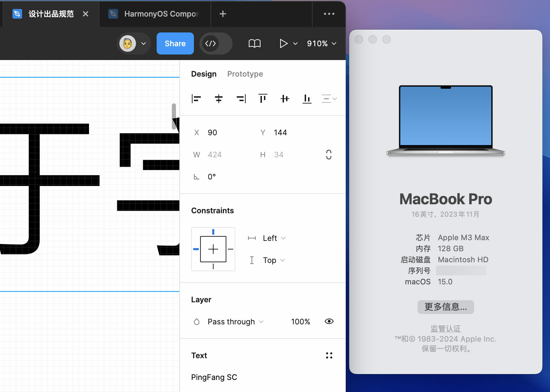550x392 pixels.
Task: Edit the layer opacity 100%
Action: click(x=301, y=322)
